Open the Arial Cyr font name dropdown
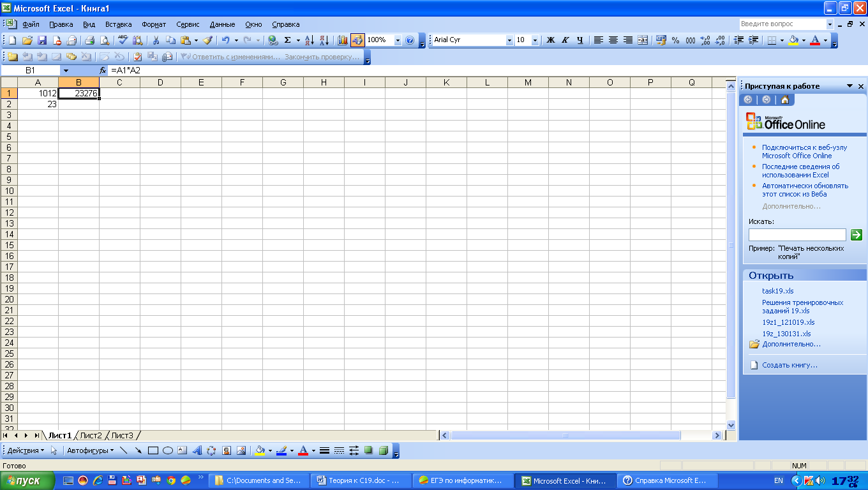 (509, 40)
